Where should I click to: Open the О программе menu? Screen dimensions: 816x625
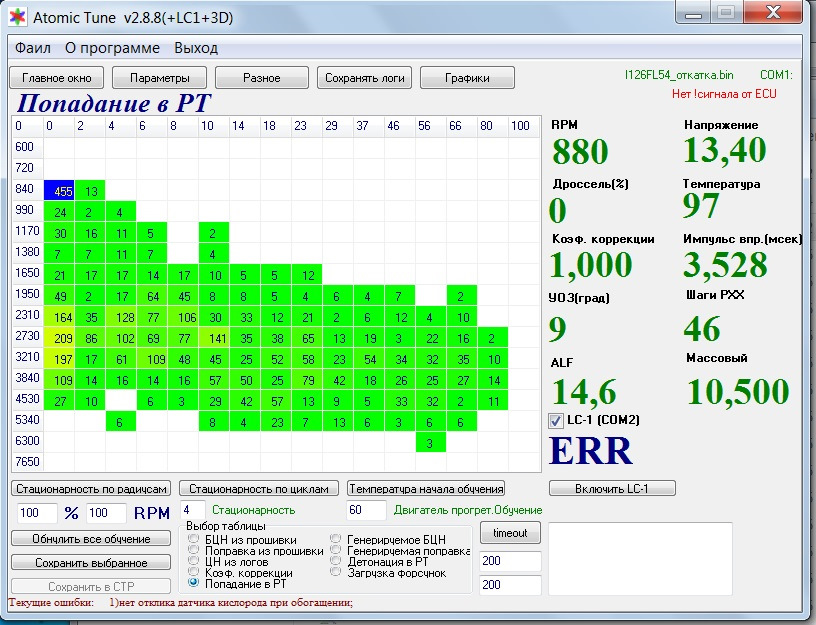click(112, 48)
